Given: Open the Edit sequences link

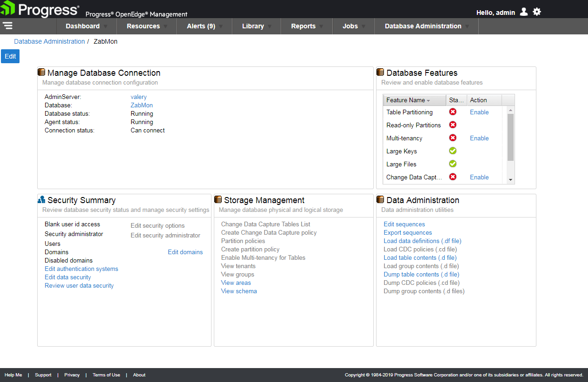Looking at the screenshot, I should point(404,224).
